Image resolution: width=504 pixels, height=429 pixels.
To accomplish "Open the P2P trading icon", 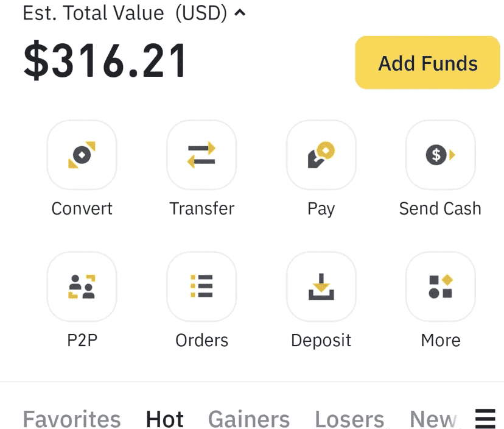I will pyautogui.click(x=82, y=286).
